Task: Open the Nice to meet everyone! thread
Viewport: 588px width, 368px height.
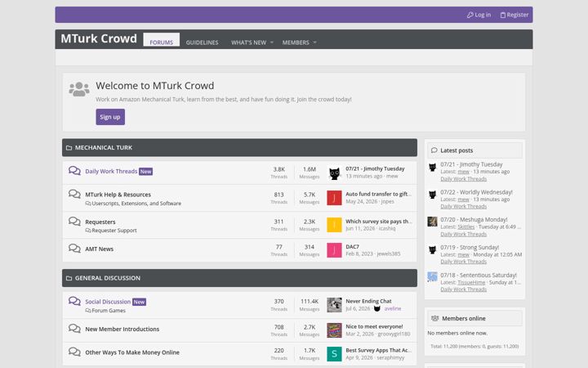Action: [374, 326]
